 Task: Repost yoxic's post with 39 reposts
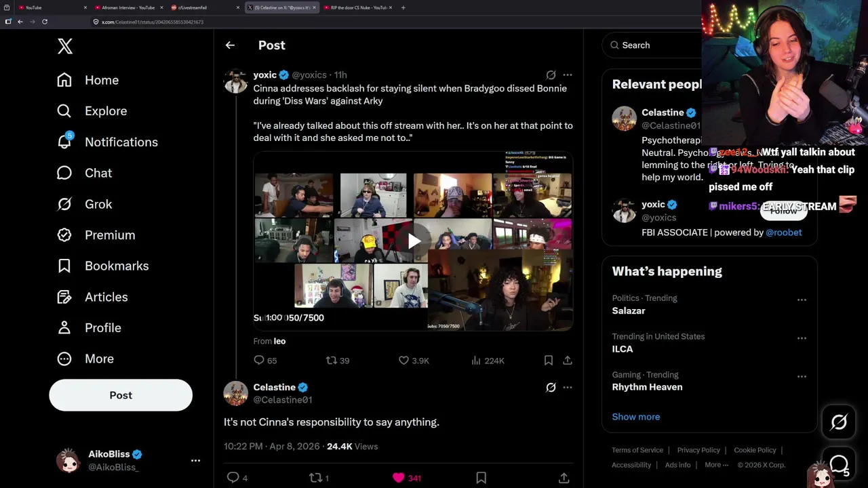point(338,361)
